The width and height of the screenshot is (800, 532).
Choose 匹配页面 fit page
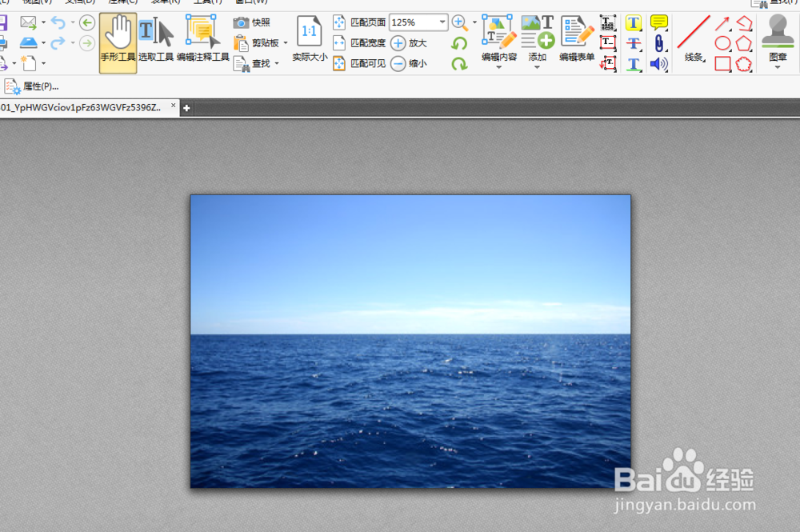pos(359,22)
